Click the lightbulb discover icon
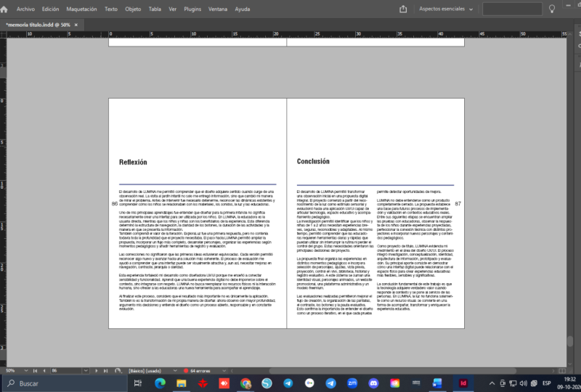Screen dimensions: 581x392 [x=552, y=9]
